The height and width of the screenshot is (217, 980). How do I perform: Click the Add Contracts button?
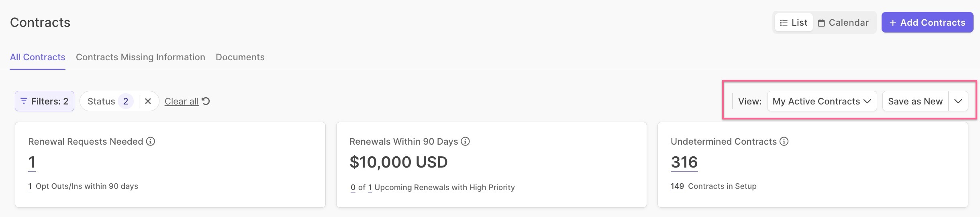click(927, 23)
